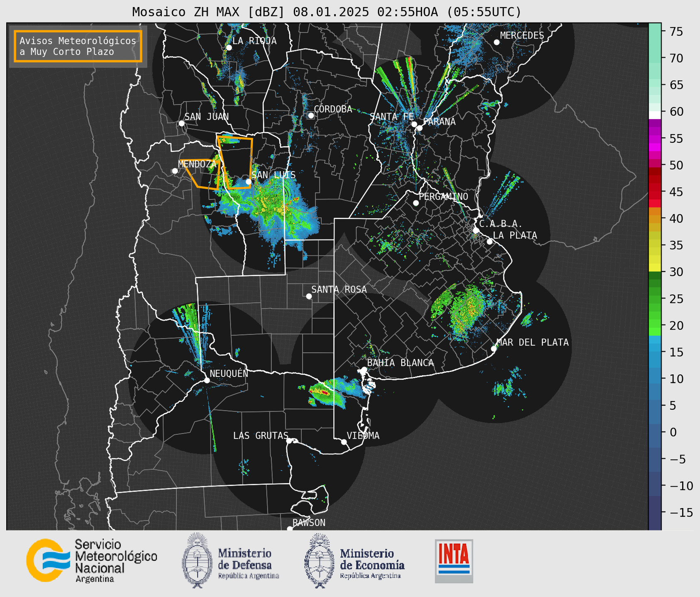Click the INTA logo
This screenshot has height=597, width=700.
[454, 561]
